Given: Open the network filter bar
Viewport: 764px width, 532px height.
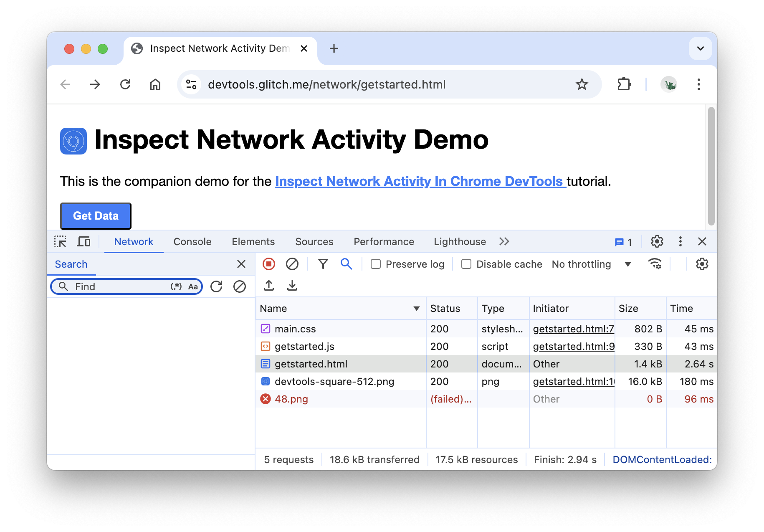Looking at the screenshot, I should (x=323, y=264).
